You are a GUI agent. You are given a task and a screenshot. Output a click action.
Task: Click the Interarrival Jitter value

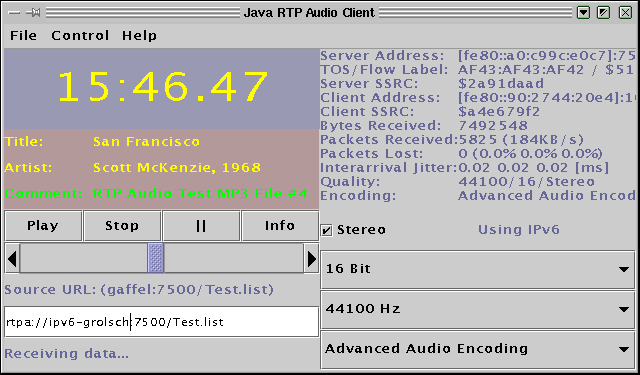pos(533,168)
